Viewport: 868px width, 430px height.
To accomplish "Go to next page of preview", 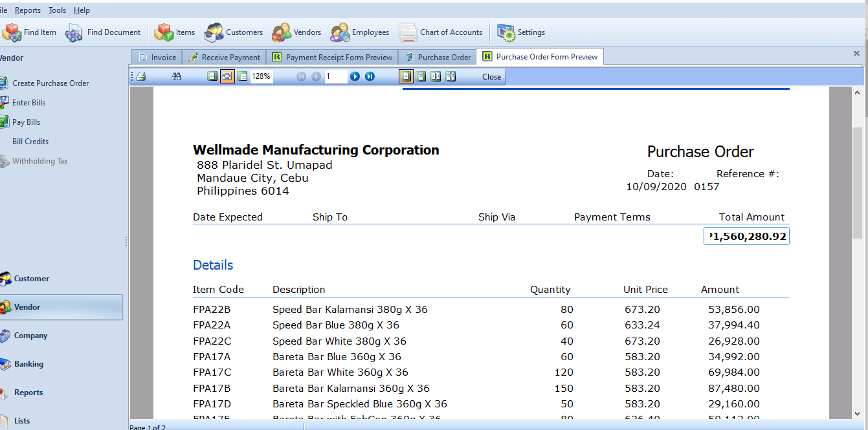I will click(355, 76).
